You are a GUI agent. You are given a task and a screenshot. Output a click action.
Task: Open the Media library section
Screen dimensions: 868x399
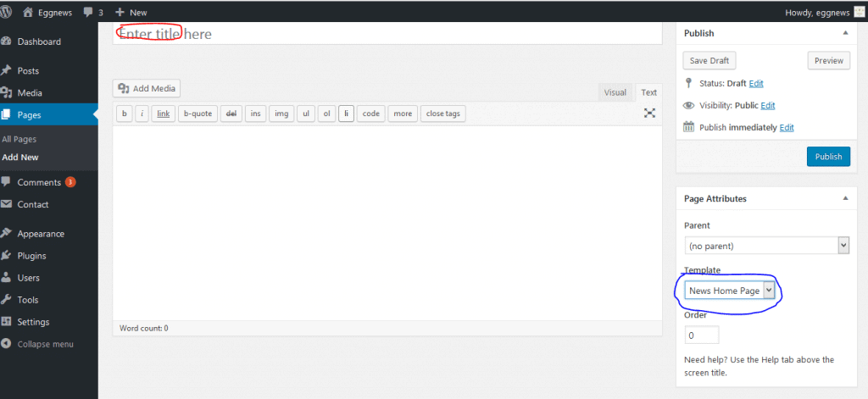click(x=30, y=92)
